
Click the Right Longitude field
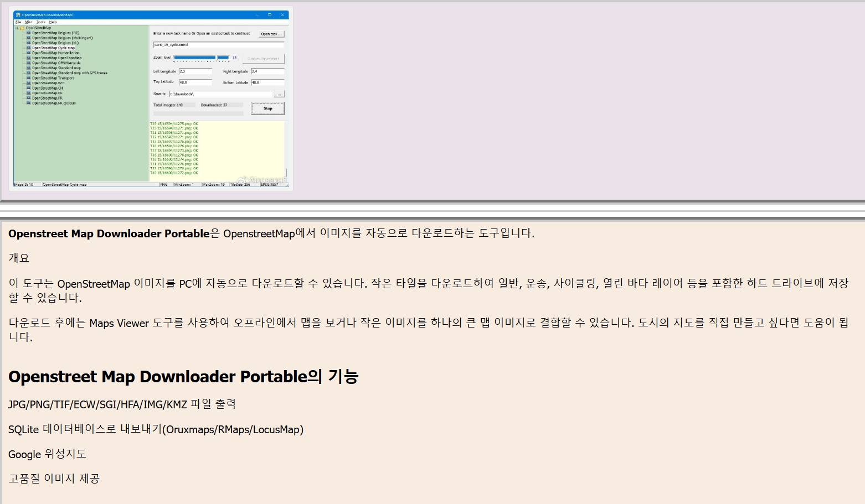pos(267,71)
